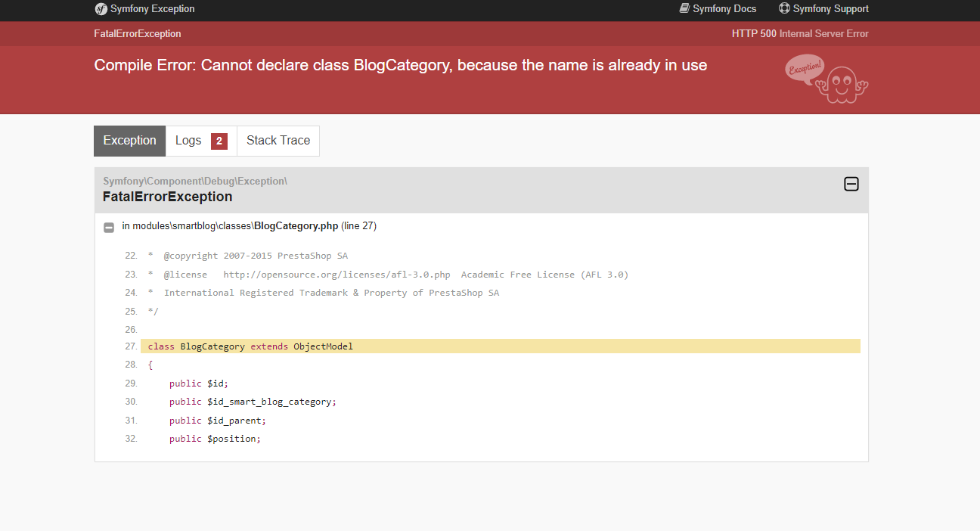Switch to the Logs tab
The width and height of the screenshot is (980, 531).
tap(201, 141)
